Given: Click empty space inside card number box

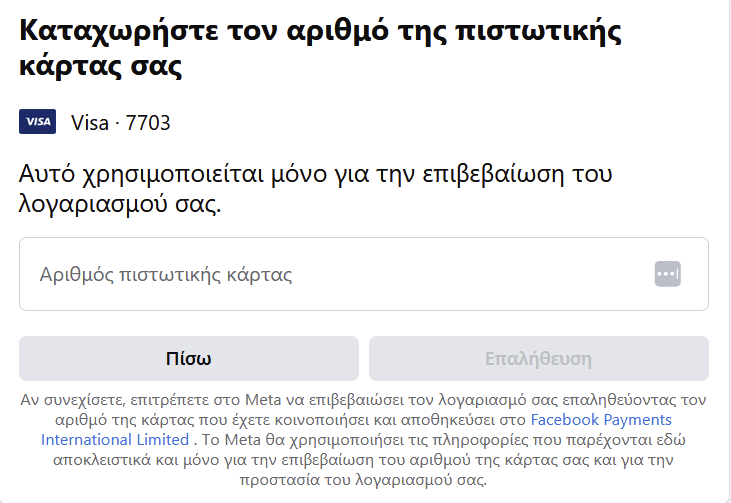Looking at the screenshot, I should [466, 274].
